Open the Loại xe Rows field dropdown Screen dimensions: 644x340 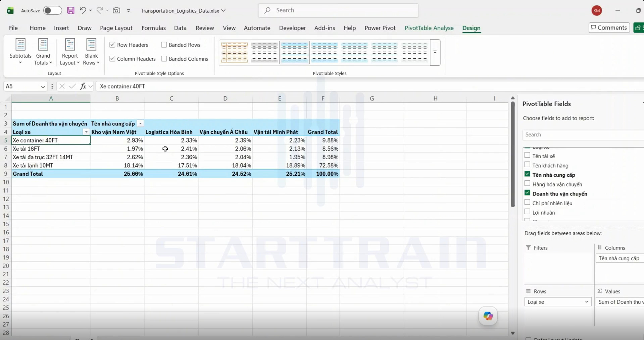coord(586,302)
